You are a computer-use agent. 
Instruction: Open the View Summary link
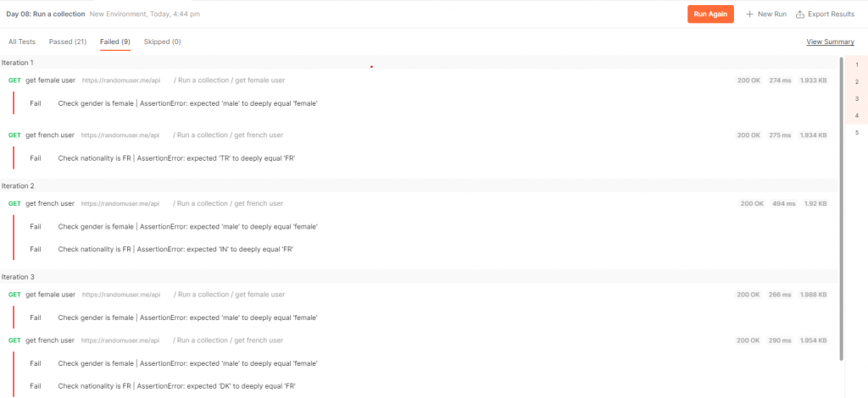pyautogui.click(x=830, y=41)
